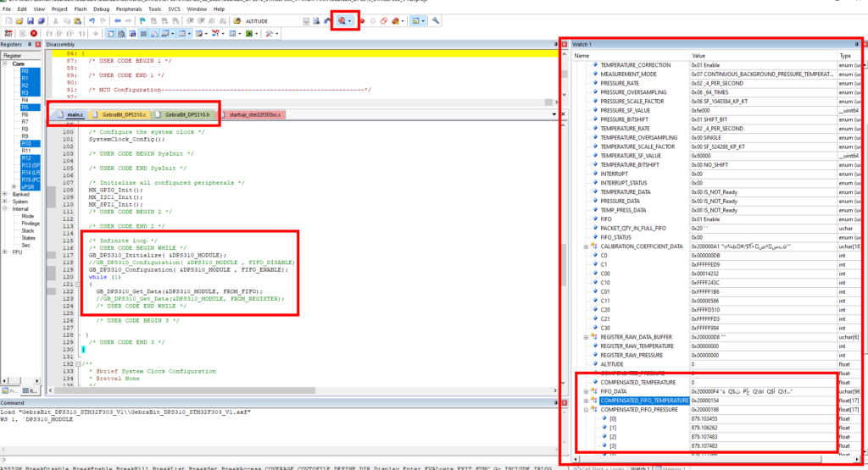Click the Undo arrow icon
This screenshot has height=470, width=868.
tap(92, 21)
